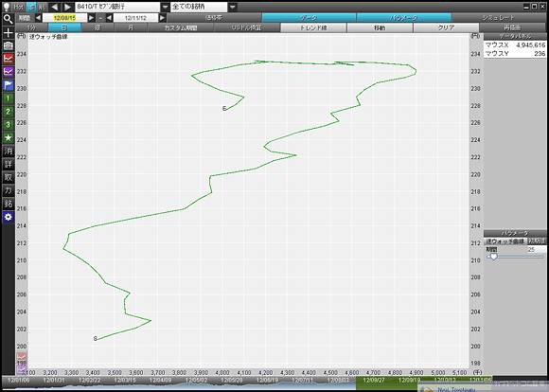Click the マウスY value 236
The width and height of the screenshot is (549, 392).
point(540,54)
